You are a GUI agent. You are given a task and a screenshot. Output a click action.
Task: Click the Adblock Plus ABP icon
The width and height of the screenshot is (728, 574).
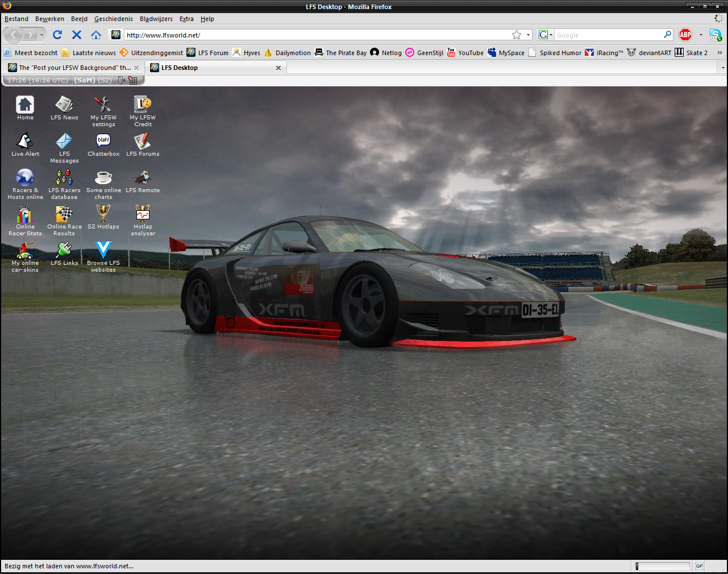685,35
